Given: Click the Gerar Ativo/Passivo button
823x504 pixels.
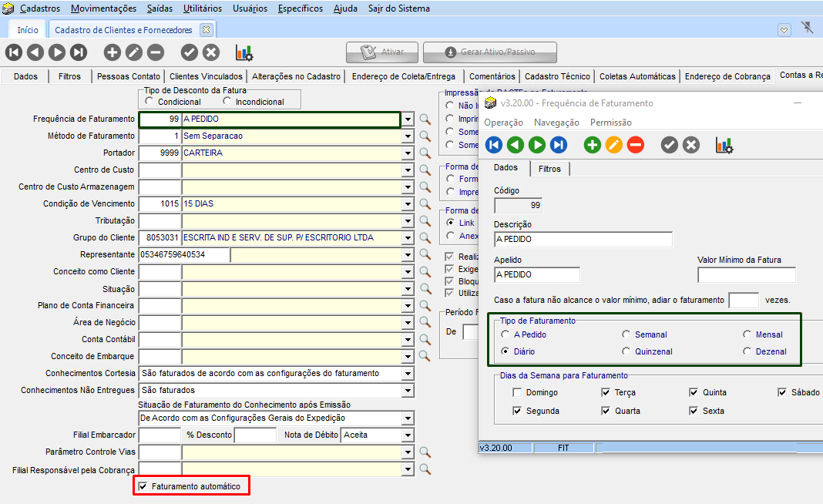Looking at the screenshot, I should 490,52.
